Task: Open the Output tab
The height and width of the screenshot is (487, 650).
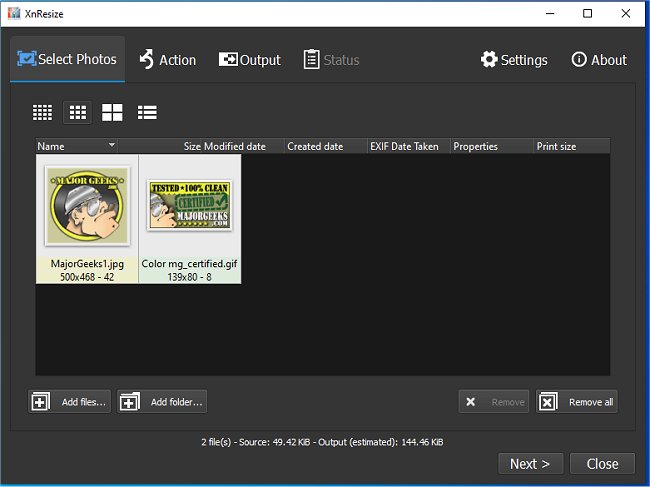Action: pos(250,60)
